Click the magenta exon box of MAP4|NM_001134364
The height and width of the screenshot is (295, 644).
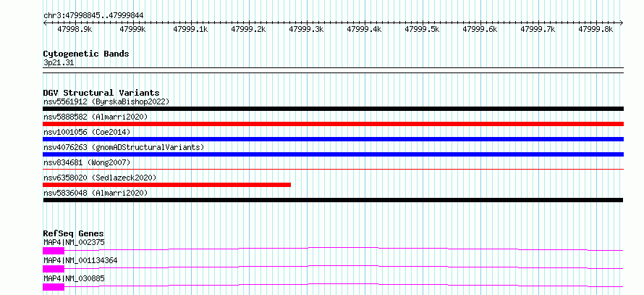click(54, 268)
